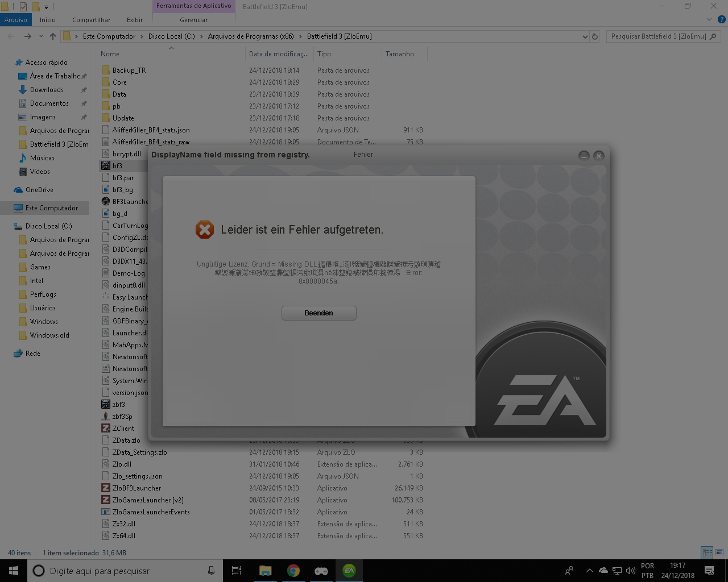Screen dimensions: 728x582
Task: Click the EA Origin icon in taskbar
Action: click(x=349, y=571)
